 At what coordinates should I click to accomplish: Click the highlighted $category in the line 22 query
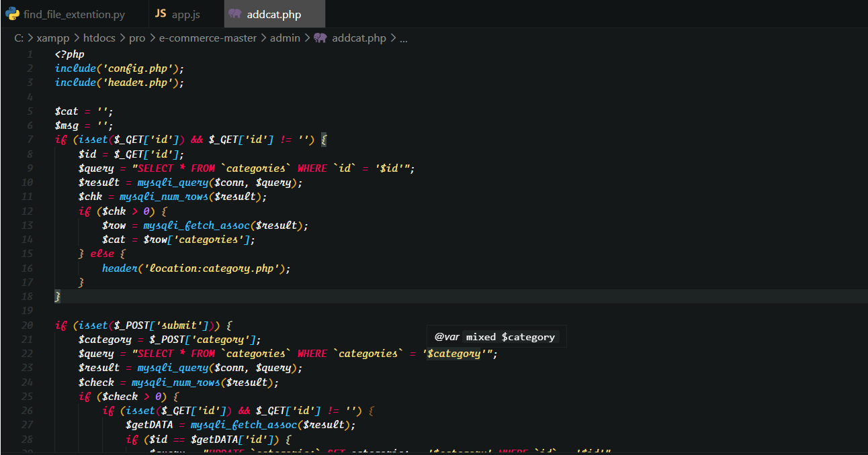point(454,354)
